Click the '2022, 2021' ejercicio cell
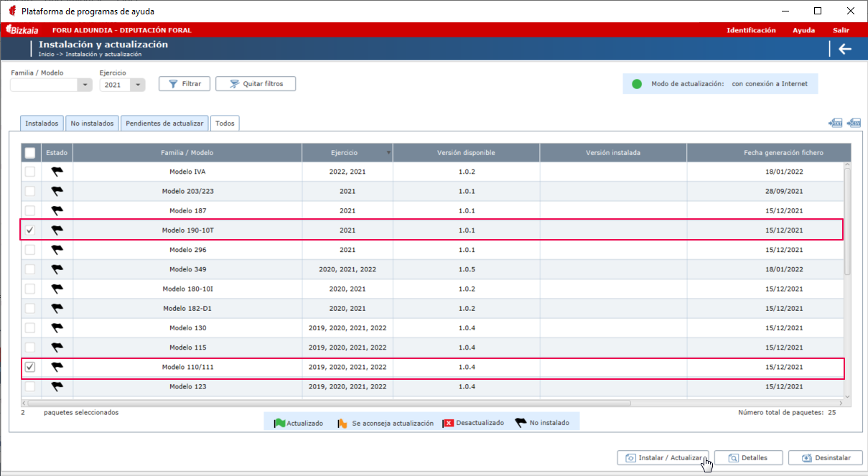Viewport: 868px width, 476px height. [347, 172]
